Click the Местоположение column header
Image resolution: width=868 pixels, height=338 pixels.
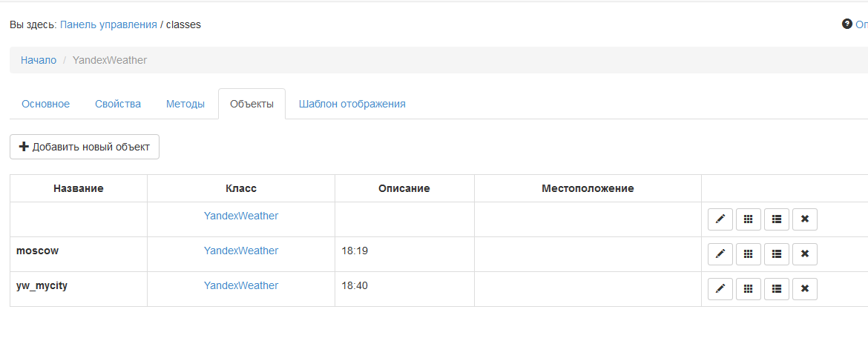pyautogui.click(x=588, y=188)
